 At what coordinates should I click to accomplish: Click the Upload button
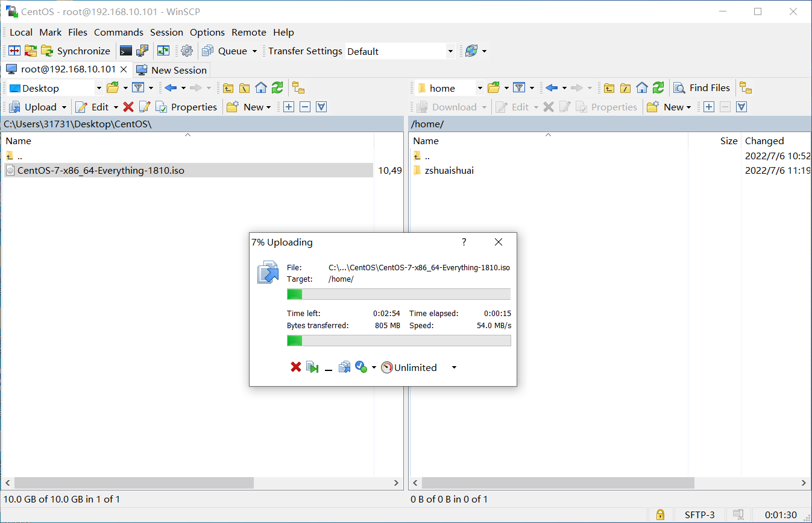pos(33,107)
